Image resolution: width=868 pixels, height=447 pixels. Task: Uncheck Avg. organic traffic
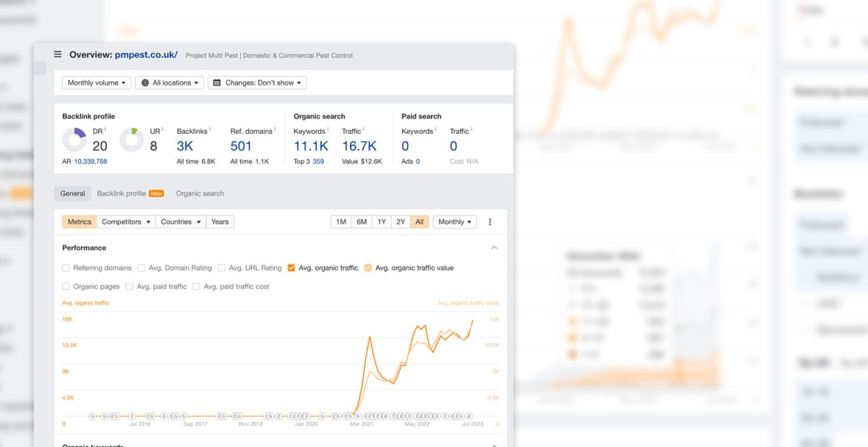pos(291,268)
